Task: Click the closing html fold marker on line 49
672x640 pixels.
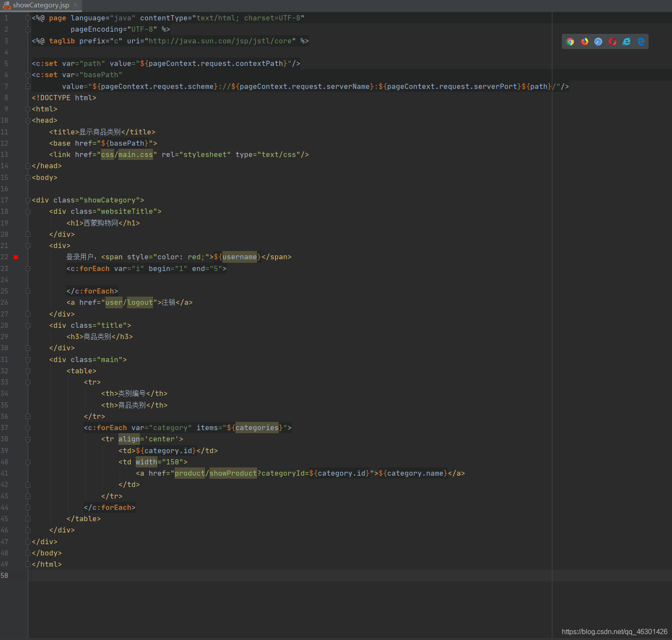Action: [28, 565]
